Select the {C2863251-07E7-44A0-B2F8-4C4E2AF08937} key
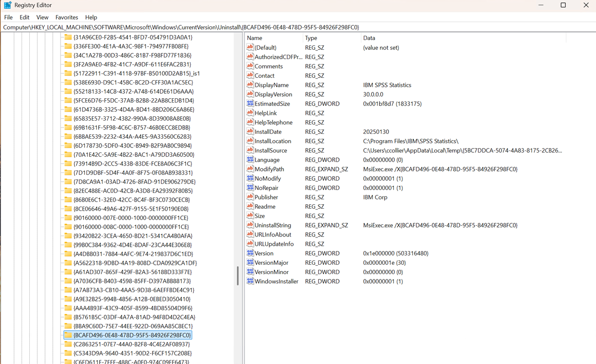Screen dimensions: 596x364 131,344
